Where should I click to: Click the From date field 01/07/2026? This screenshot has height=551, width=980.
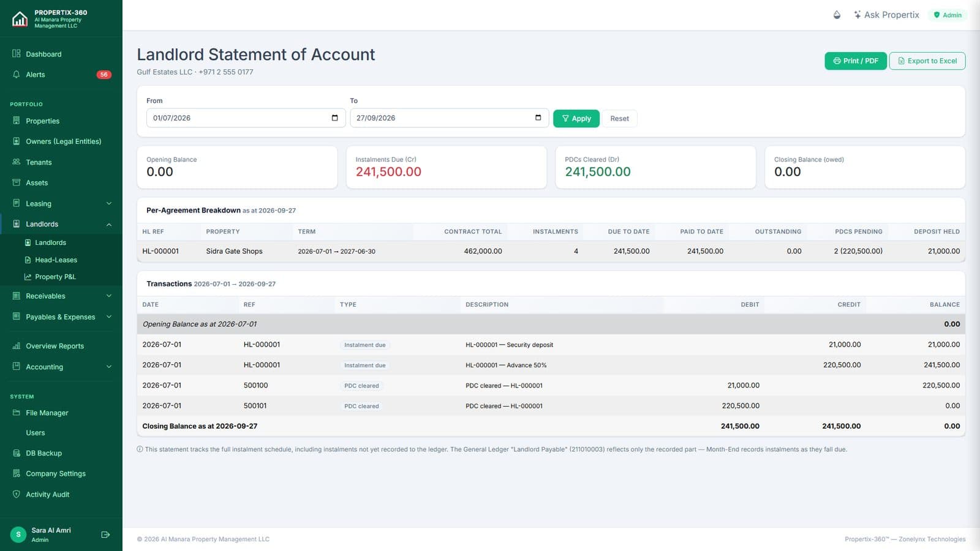click(x=246, y=118)
